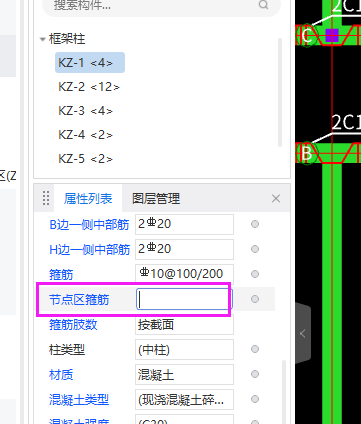Click the B边一侧中部筋 property label
The width and height of the screenshot is (361, 424).
89,225
